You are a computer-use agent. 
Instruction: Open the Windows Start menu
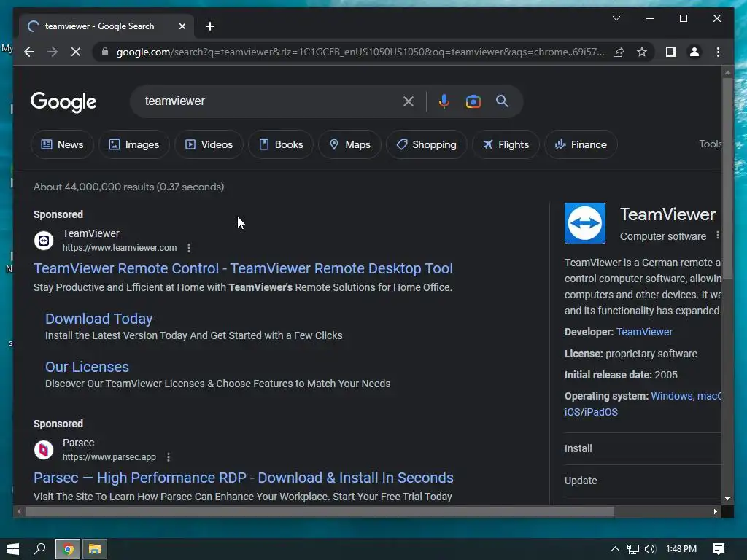click(13, 549)
